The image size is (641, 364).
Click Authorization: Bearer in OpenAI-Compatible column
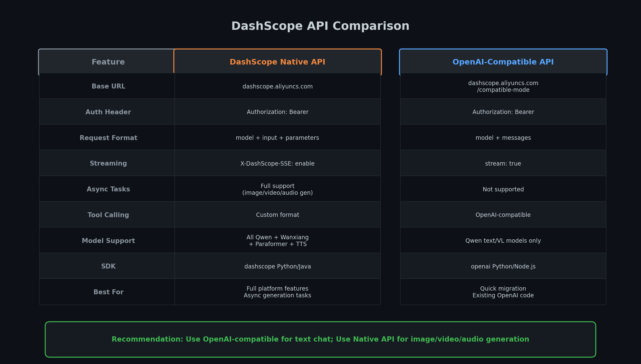(x=503, y=112)
